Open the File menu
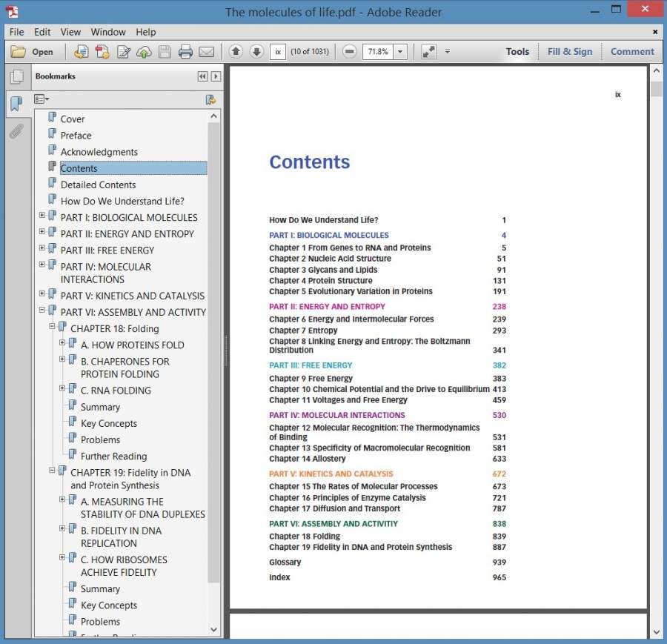This screenshot has height=644, width=667. (16, 32)
